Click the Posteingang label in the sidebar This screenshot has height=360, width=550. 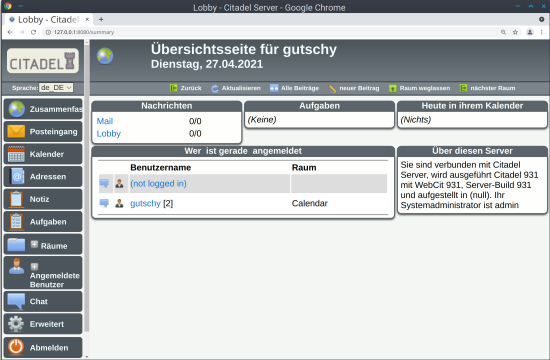53,132
